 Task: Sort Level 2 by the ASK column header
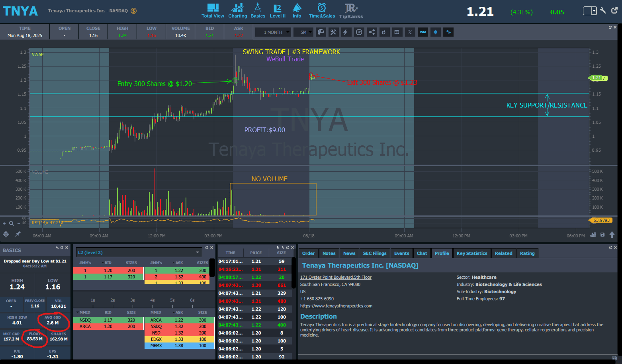point(179,263)
